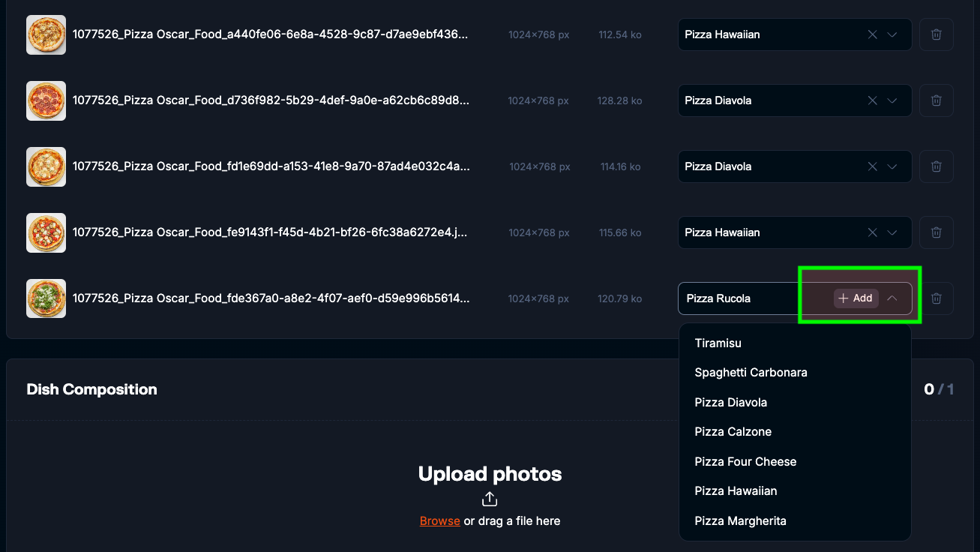980x552 pixels.
Task: Delete the last pizza image row
Action: pyautogui.click(x=936, y=298)
